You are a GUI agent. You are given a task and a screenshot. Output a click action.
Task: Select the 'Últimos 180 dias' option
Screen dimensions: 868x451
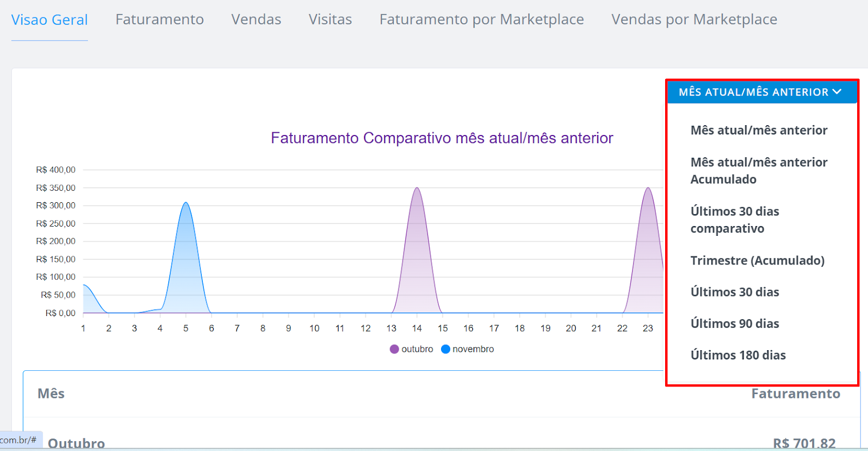pos(738,355)
